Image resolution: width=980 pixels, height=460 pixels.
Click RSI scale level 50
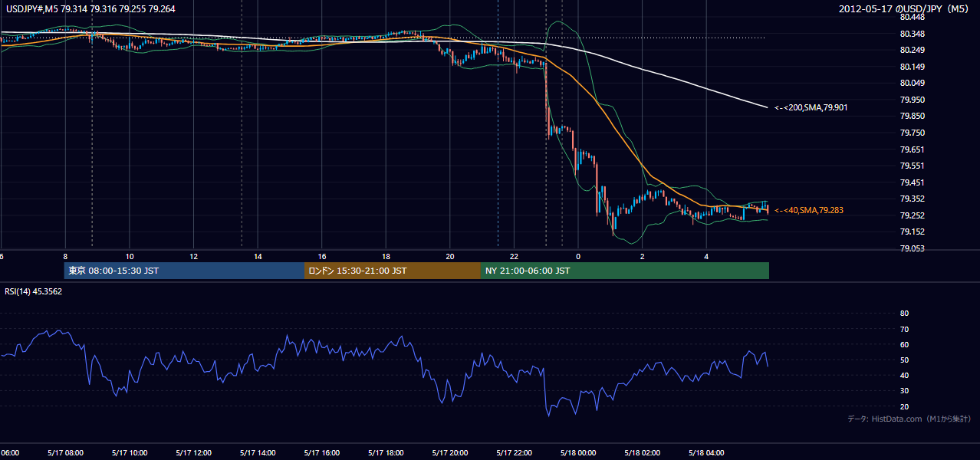point(904,360)
